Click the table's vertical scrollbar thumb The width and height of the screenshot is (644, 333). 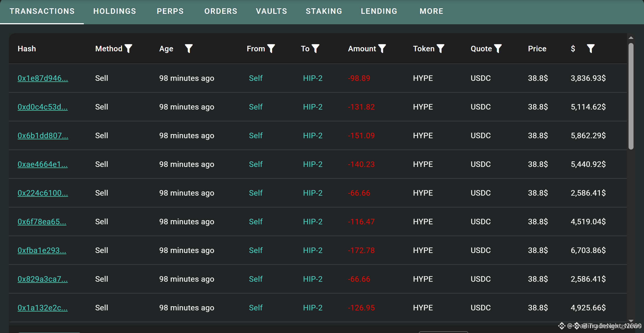(631, 96)
